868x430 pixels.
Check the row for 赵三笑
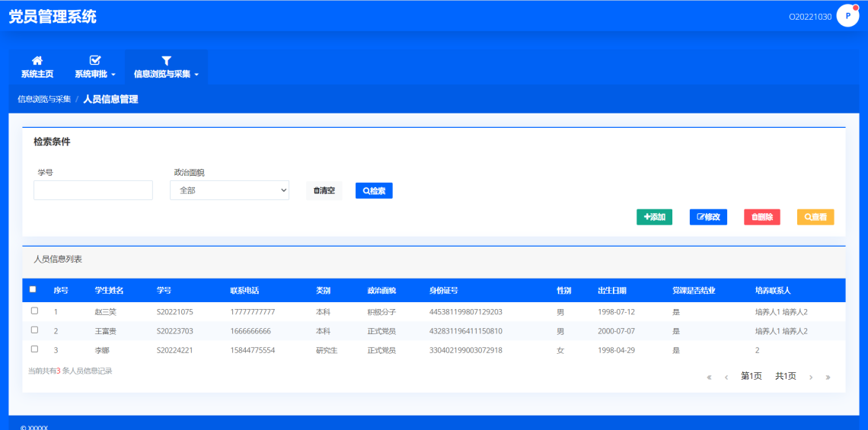tap(34, 311)
